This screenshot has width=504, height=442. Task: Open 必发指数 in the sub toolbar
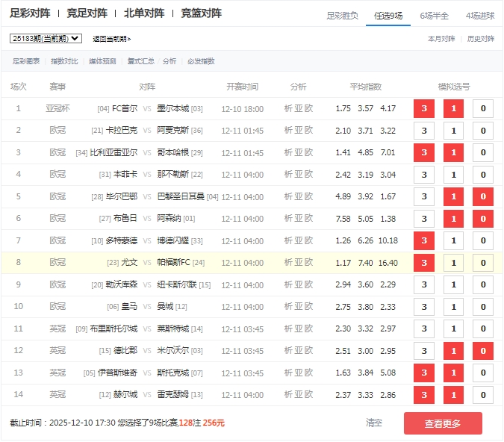201,61
